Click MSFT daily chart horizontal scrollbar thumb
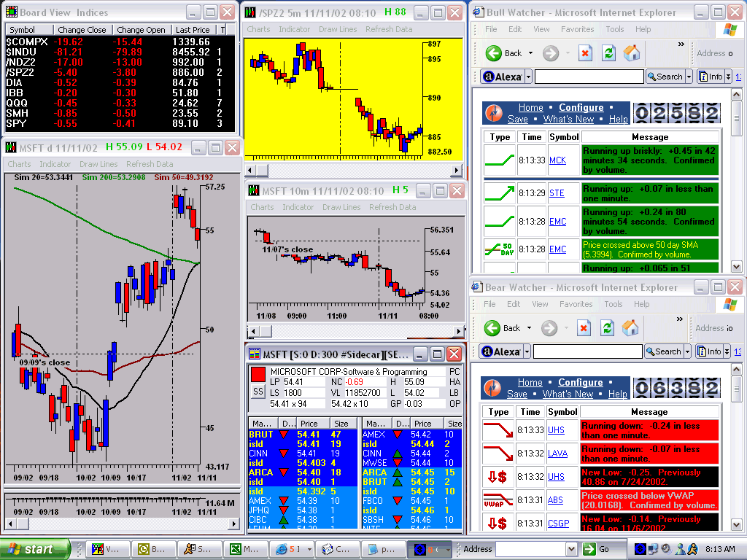Viewport: 747px width, 560px height. click(24, 524)
